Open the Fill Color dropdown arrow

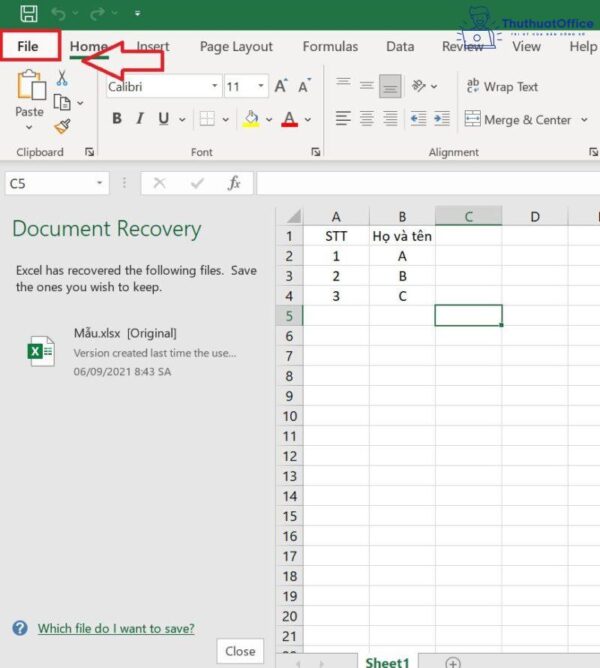pos(269,120)
